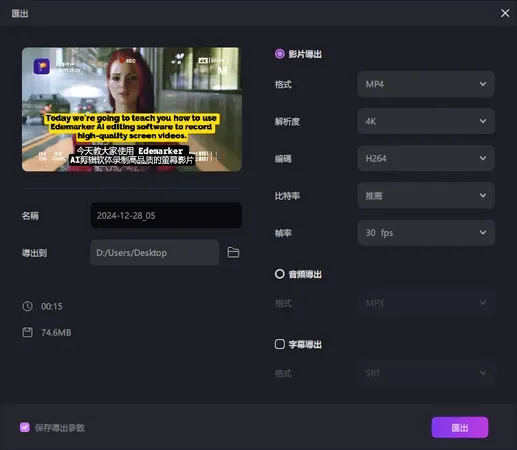Screen dimensions: 517x450
Task: Close the export dialog with the X
Action: coord(505,13)
